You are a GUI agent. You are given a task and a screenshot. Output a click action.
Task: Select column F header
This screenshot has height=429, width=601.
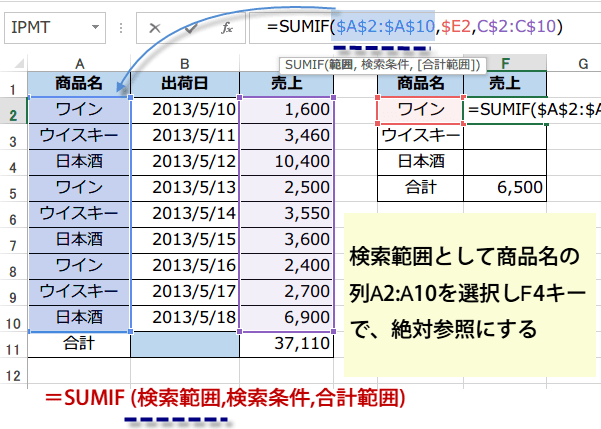(505, 63)
